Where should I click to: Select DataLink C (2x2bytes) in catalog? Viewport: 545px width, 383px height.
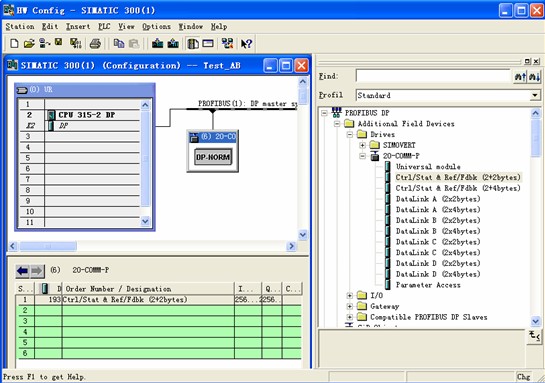[x=438, y=242]
